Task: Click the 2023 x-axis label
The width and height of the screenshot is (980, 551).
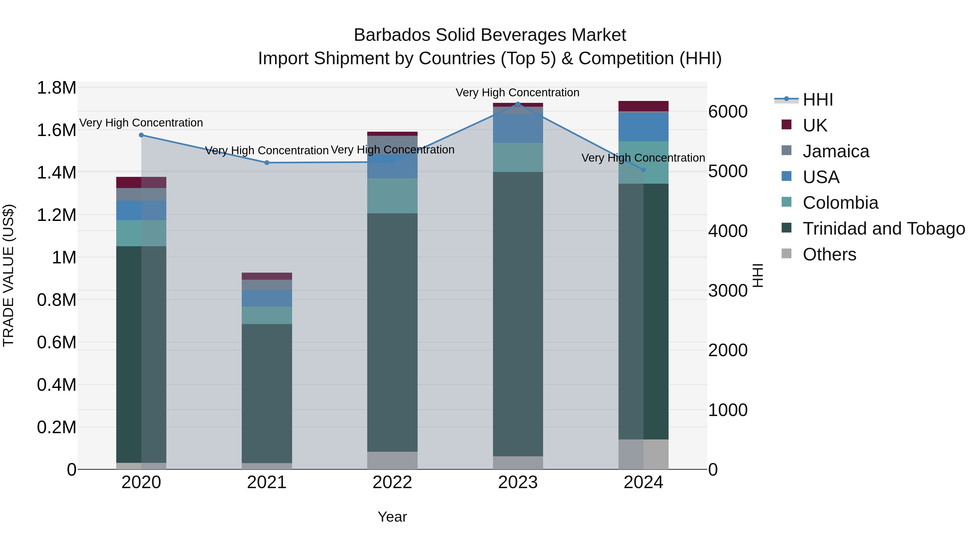Action: pyautogui.click(x=518, y=482)
